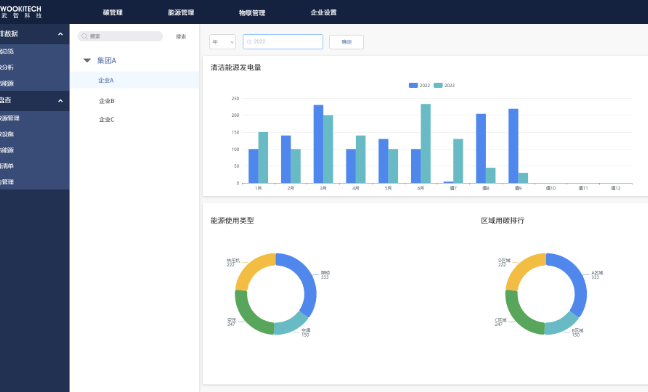The image size is (648, 392).
Task: Collapse the first sidebar section chevron
Action: [60, 34]
